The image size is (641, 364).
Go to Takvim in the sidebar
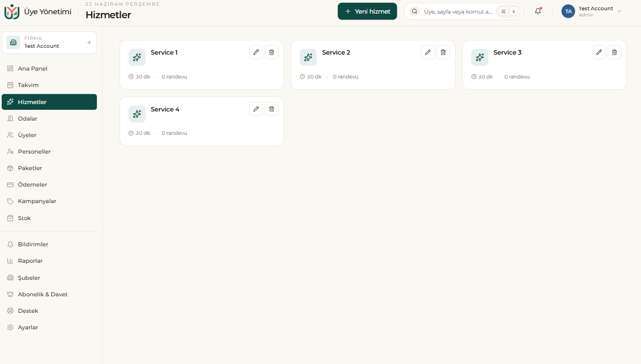tap(50, 85)
